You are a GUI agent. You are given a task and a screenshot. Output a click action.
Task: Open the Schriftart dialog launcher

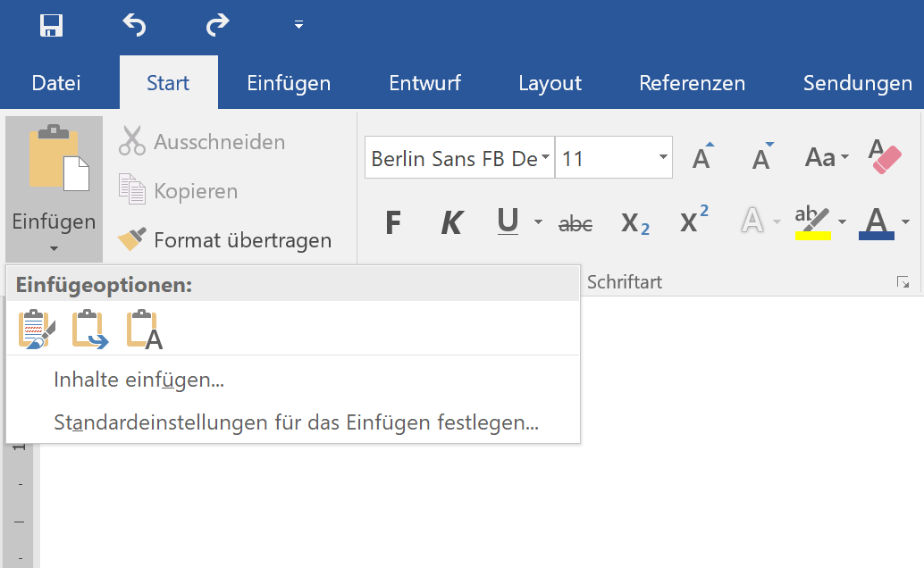click(903, 282)
